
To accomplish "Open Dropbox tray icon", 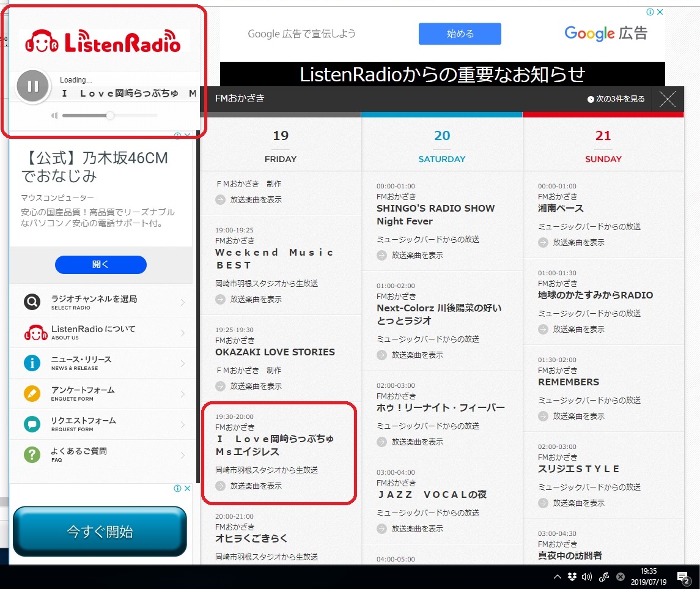I will (572, 577).
